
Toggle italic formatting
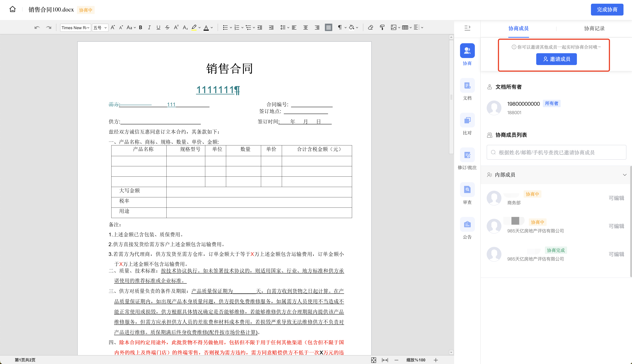[149, 28]
